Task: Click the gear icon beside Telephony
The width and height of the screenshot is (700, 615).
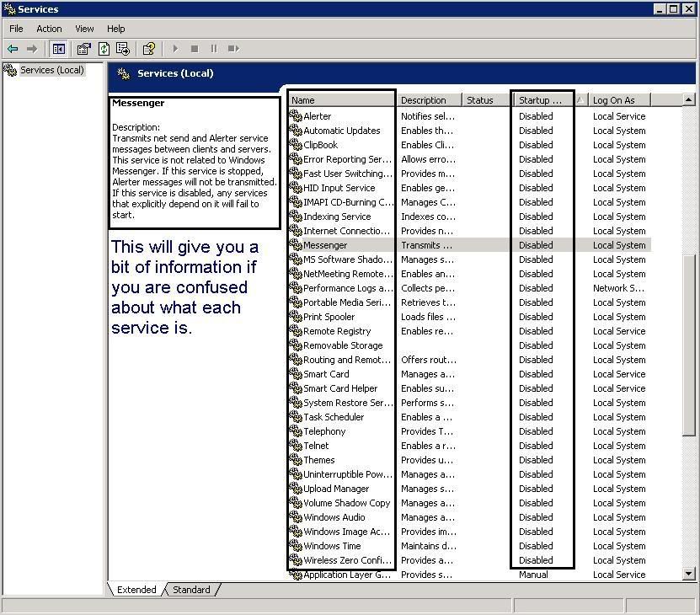Action: click(x=296, y=431)
